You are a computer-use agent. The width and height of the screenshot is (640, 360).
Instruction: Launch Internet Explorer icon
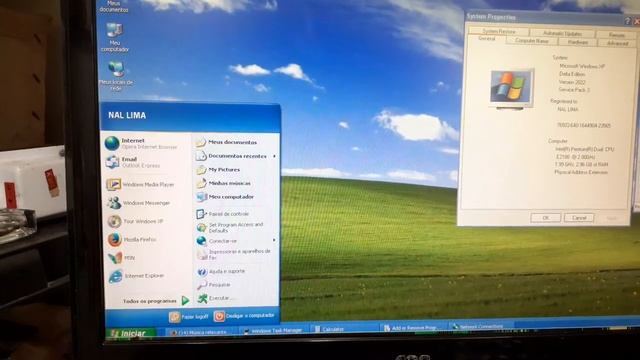[116, 276]
